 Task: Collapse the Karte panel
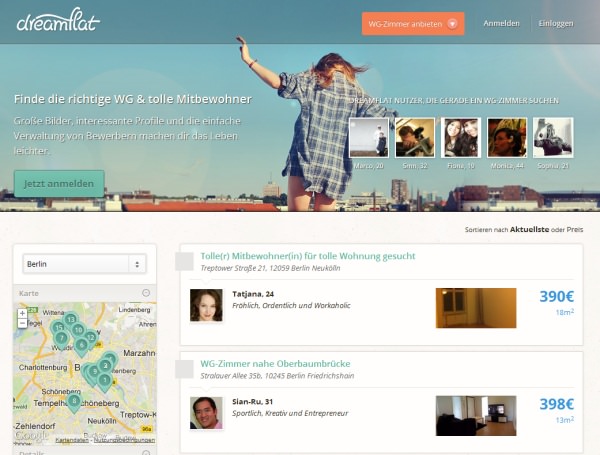146,293
